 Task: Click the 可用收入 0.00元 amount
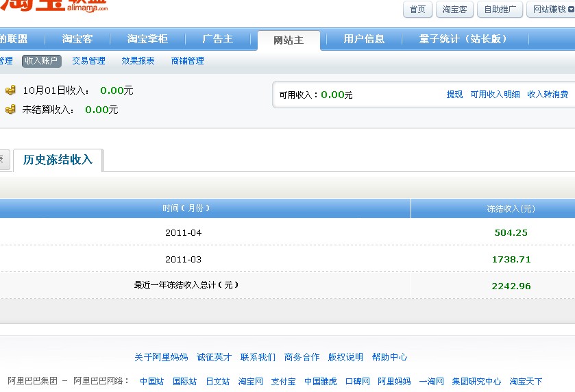337,95
